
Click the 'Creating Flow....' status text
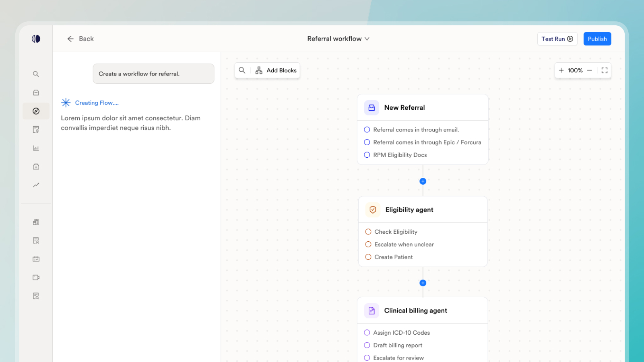(x=97, y=103)
